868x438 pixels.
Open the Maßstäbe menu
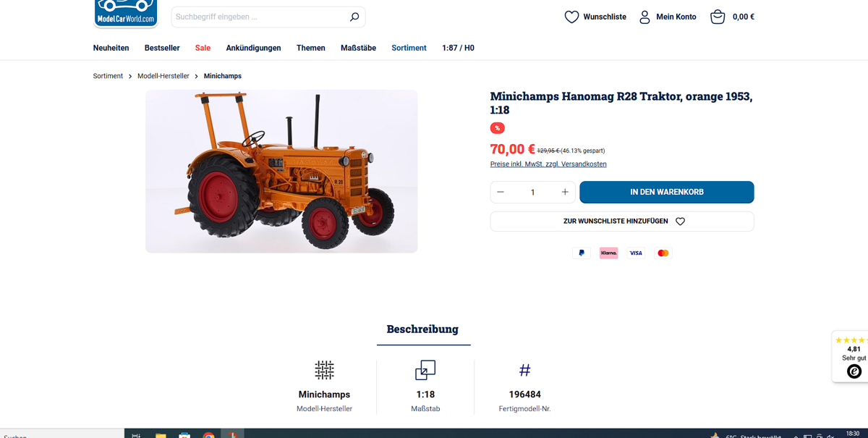tap(358, 48)
